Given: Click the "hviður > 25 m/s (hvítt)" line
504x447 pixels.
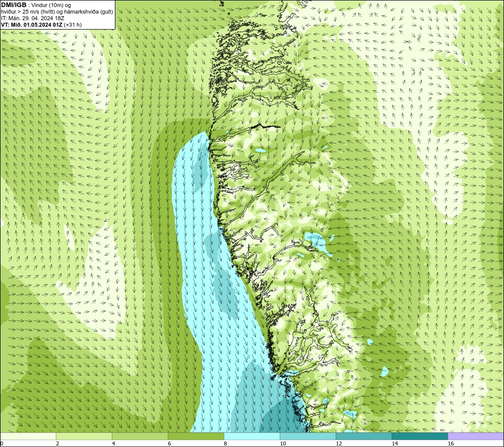Looking at the screenshot, I should (x=29, y=12).
